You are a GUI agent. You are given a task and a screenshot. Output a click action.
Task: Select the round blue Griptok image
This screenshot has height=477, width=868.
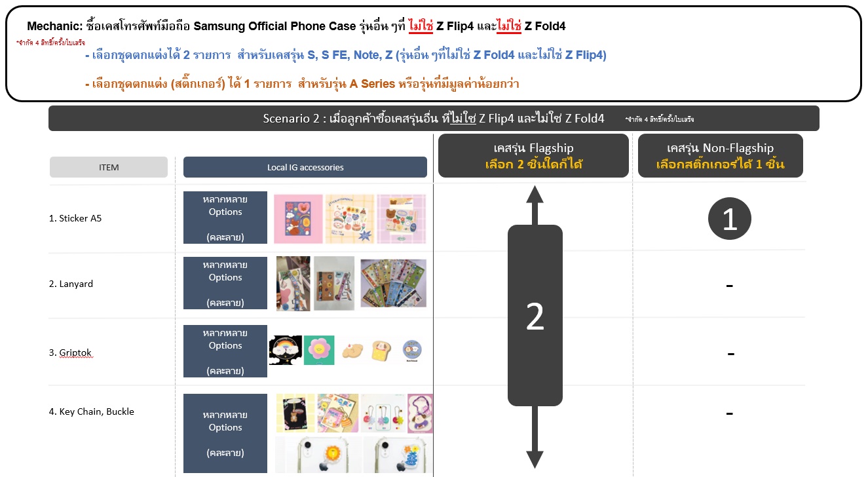point(413,351)
